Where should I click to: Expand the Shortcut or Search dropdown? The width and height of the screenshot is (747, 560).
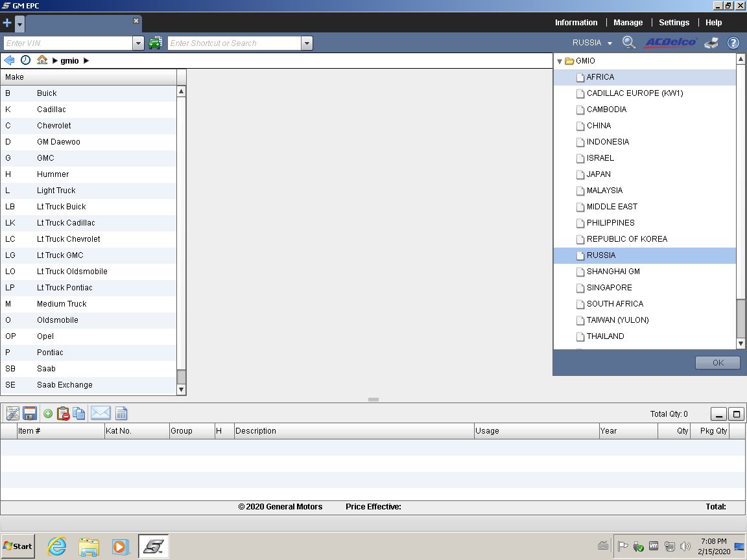click(x=307, y=43)
